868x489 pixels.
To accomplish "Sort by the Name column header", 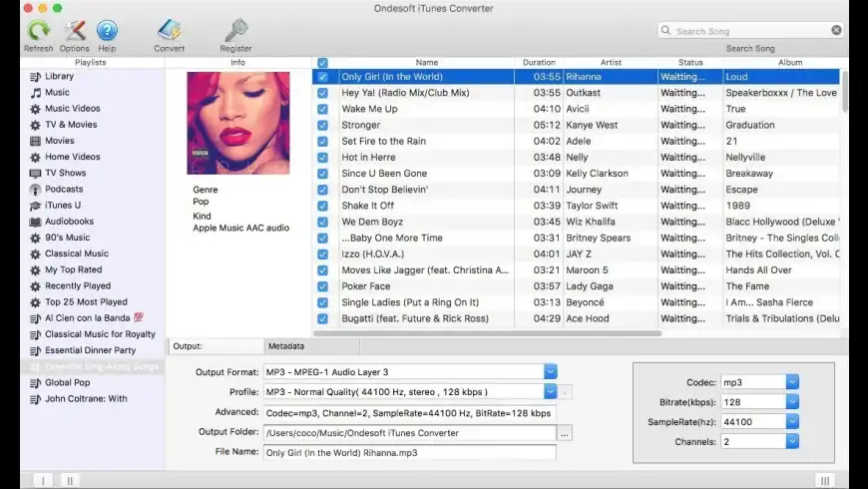I will coord(426,63).
